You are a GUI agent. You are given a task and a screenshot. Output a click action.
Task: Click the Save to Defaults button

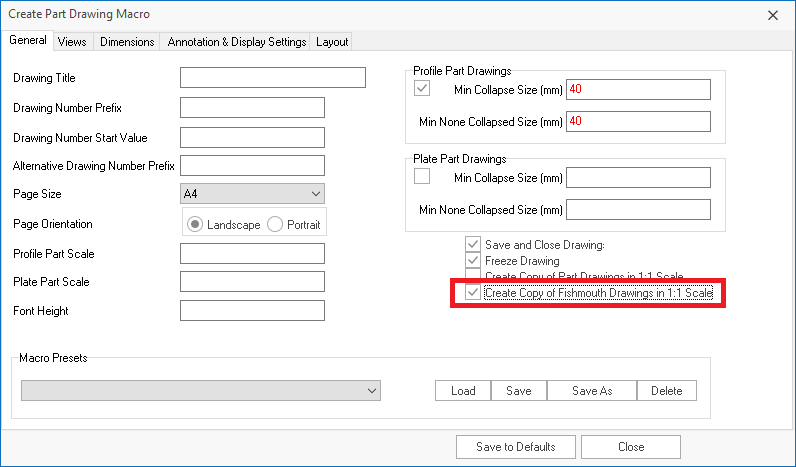click(x=516, y=446)
